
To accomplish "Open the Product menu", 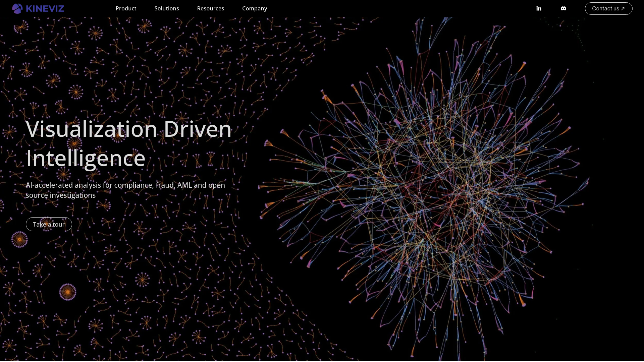I will (126, 8).
